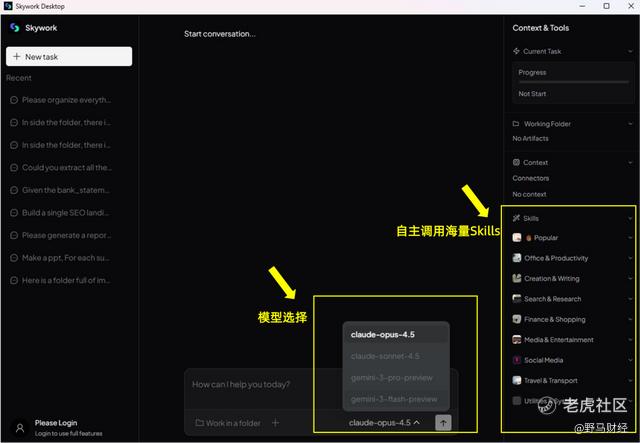Screen dimensions: 640x443
Task: Expand the Search & Research chevron
Action: click(x=630, y=299)
